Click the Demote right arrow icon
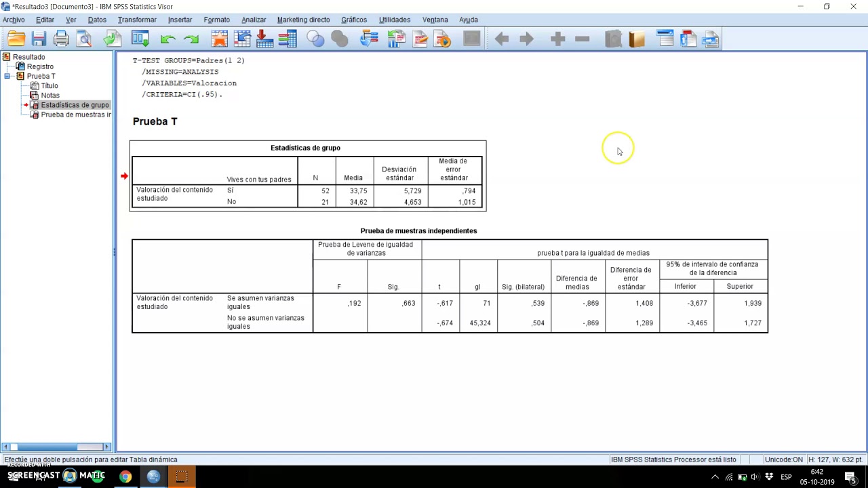This screenshot has height=488, width=868. coord(526,39)
